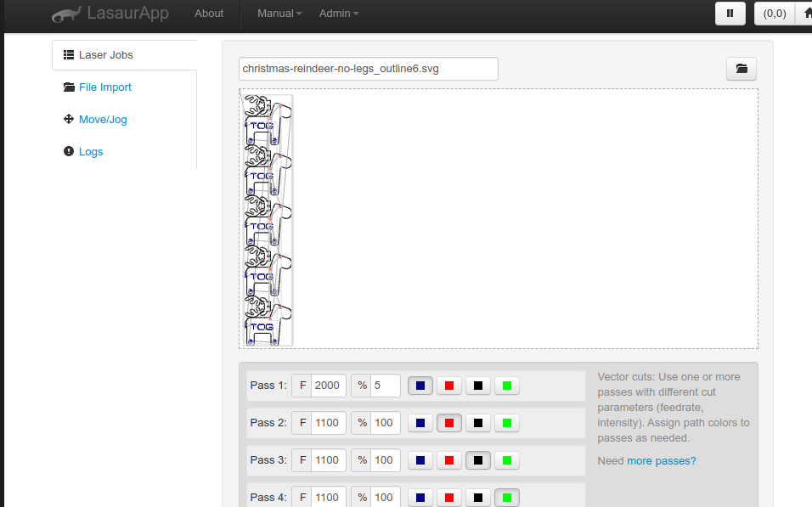812x507 pixels.
Task: Click the job file name field
Action: (368, 69)
